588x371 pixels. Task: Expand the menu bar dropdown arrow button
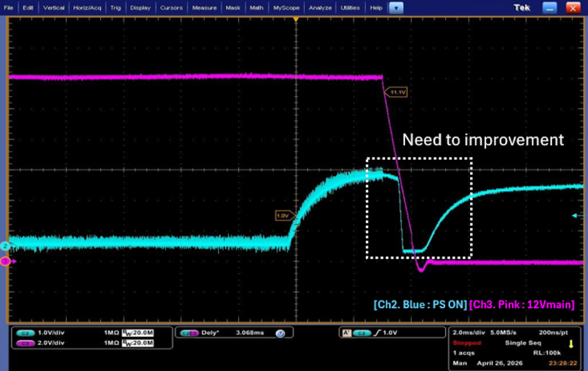396,8
